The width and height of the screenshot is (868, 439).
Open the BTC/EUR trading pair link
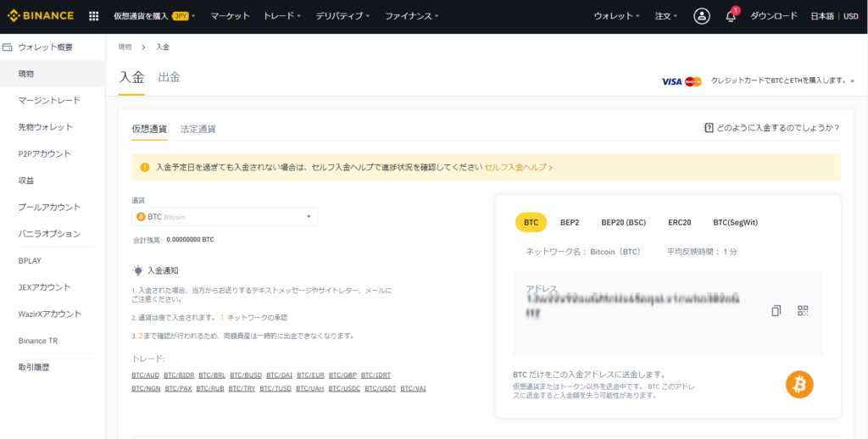(x=310, y=375)
